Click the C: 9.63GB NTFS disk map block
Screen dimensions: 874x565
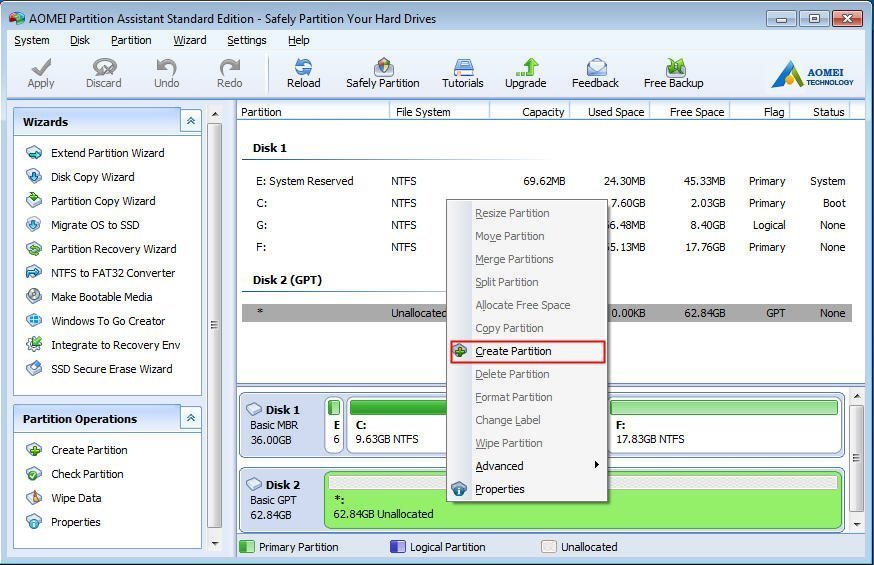pyautogui.click(x=397, y=425)
